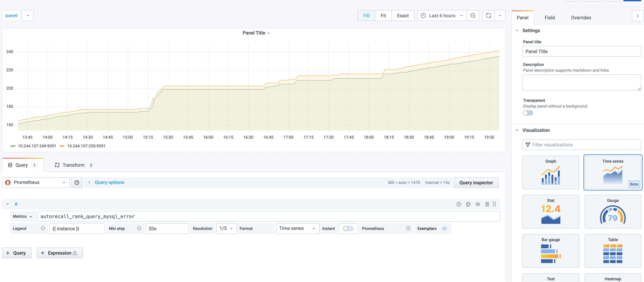Image resolution: width=644 pixels, height=282 pixels.
Task: Click the Description text area
Action: click(582, 82)
